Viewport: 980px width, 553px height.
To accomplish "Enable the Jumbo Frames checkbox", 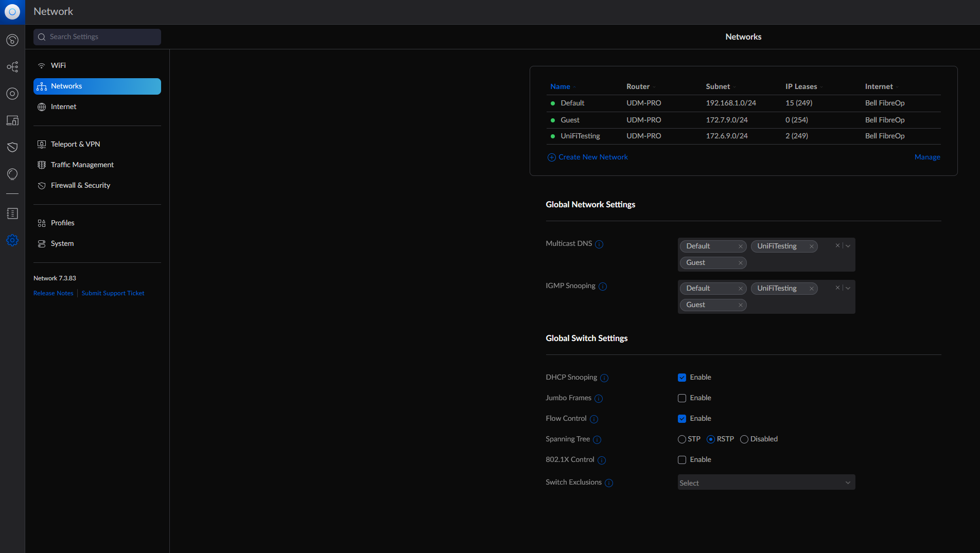I will point(682,398).
